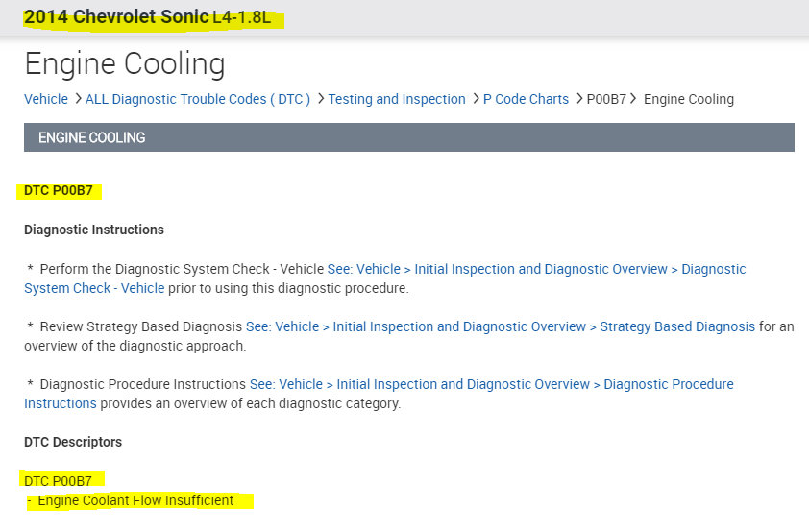Click the P00B7 breadcrumb item
The width and height of the screenshot is (809, 532).
tap(606, 99)
